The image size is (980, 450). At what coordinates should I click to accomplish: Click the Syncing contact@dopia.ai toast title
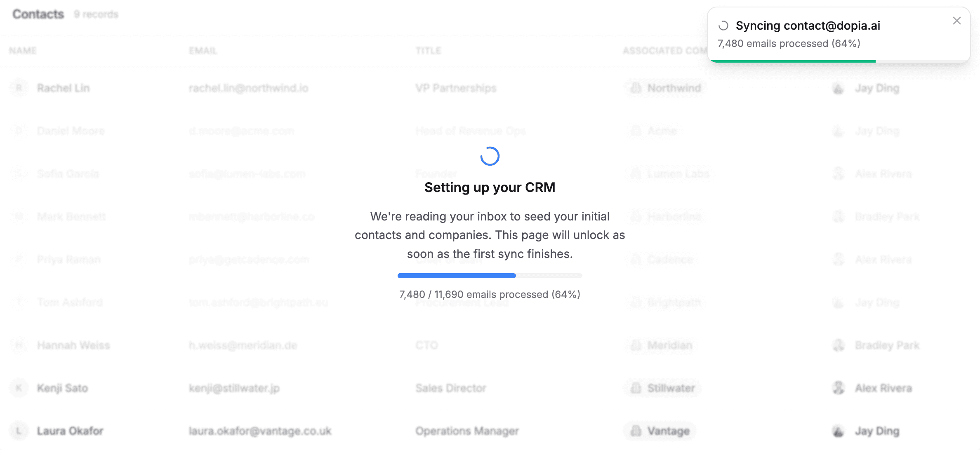808,26
